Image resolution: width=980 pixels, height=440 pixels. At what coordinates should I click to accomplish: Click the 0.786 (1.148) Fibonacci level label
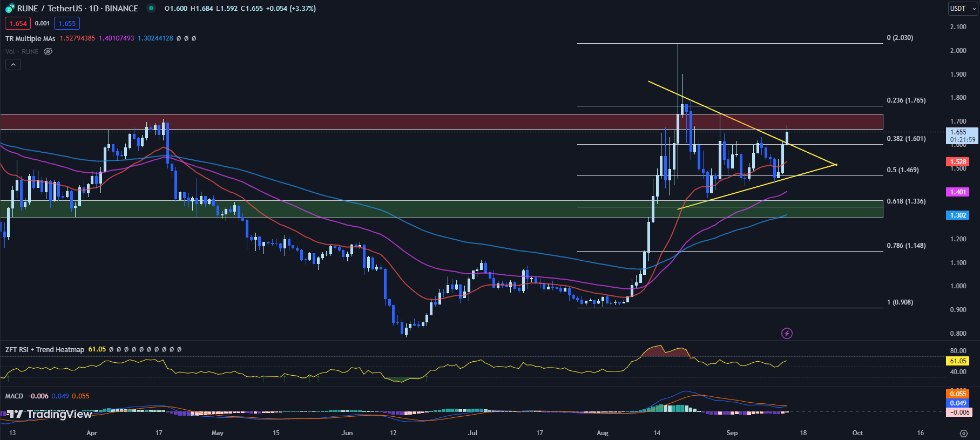(906, 246)
